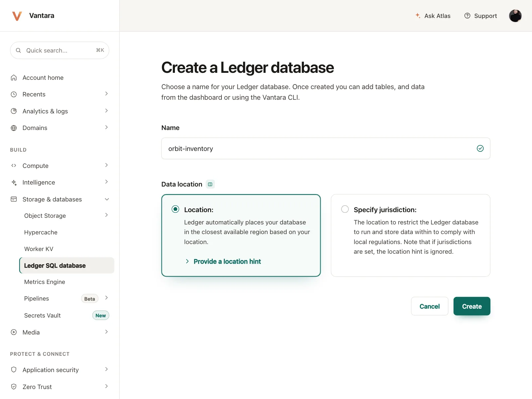Click the Application security shield icon

[14, 370]
